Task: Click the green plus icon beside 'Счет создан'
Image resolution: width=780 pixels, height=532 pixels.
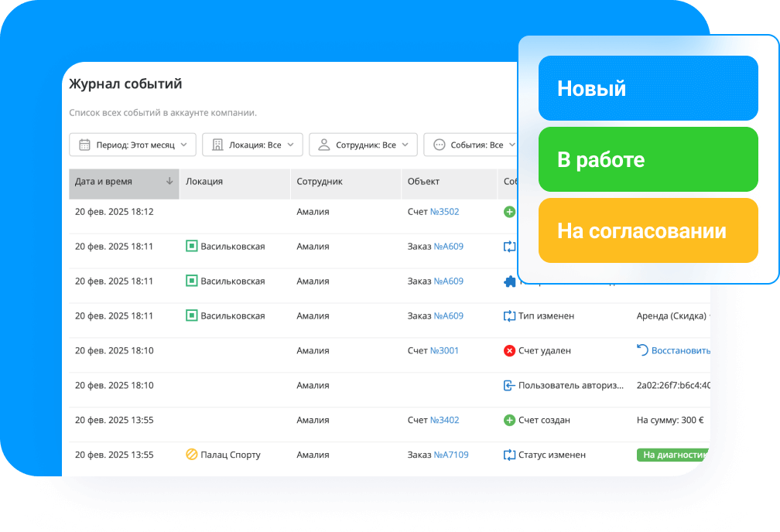Action: point(509,420)
